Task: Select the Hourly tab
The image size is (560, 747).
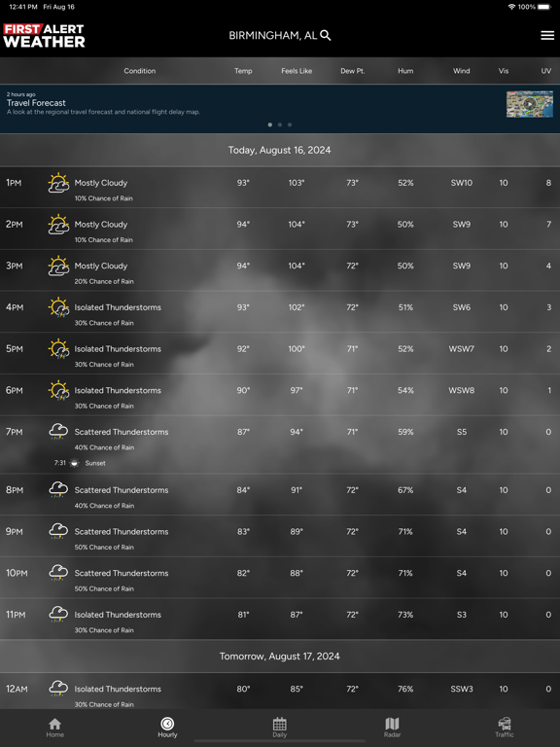Action: (167, 728)
